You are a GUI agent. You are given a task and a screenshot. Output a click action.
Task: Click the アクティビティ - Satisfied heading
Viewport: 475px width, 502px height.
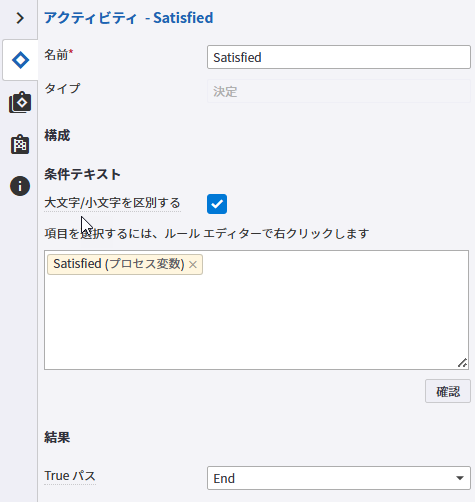[x=129, y=18]
